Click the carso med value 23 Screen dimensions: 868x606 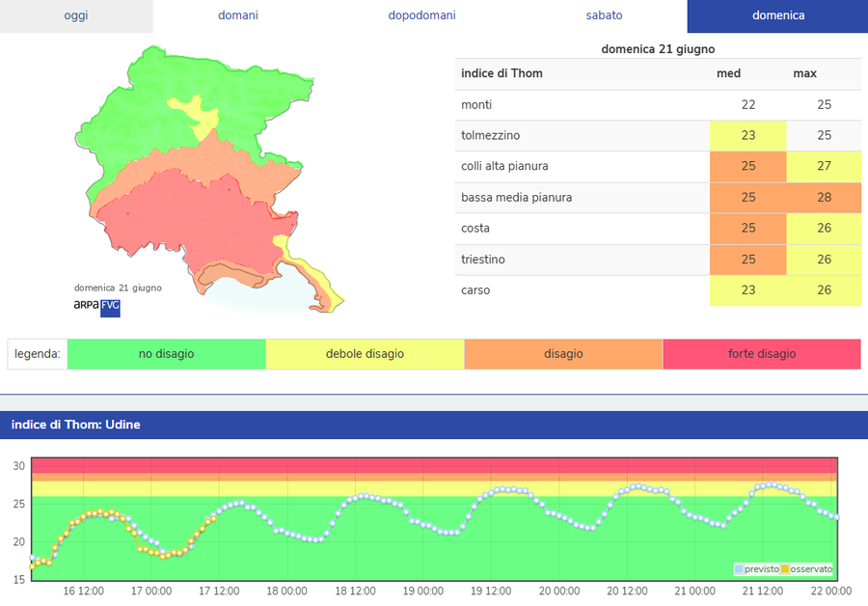[x=747, y=290]
